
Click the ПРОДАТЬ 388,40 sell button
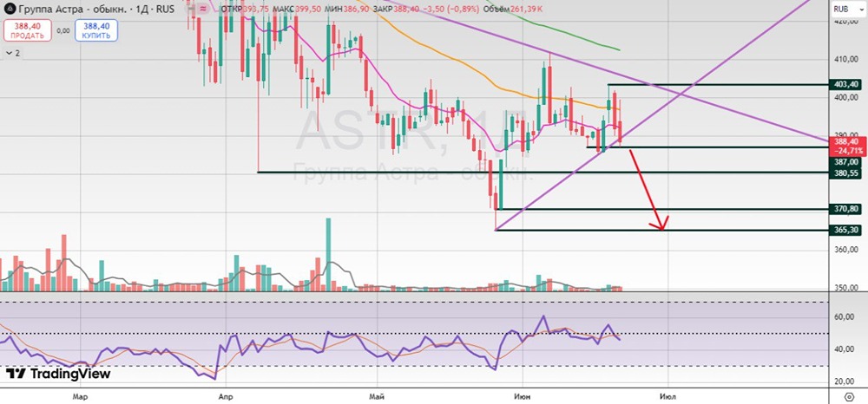tap(27, 30)
